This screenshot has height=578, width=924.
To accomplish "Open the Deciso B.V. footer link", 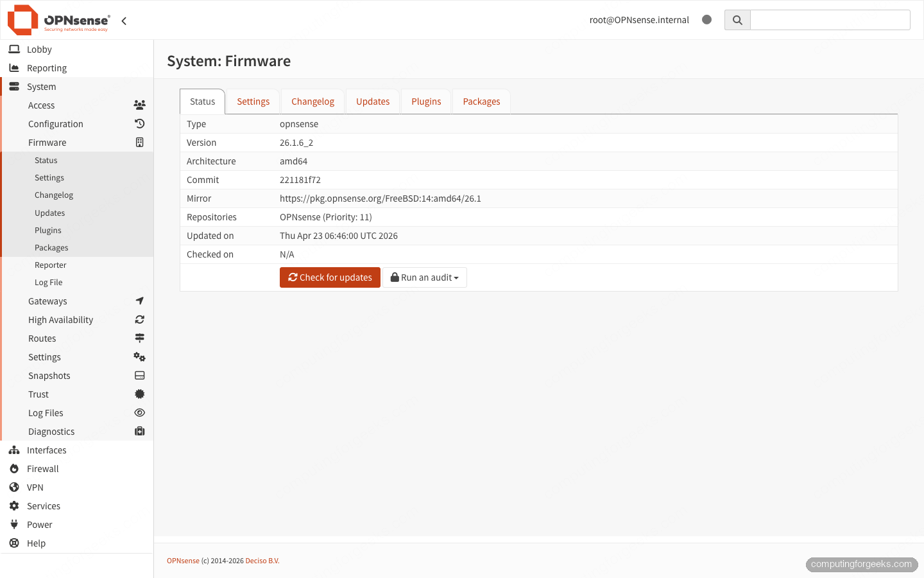I will pos(262,561).
